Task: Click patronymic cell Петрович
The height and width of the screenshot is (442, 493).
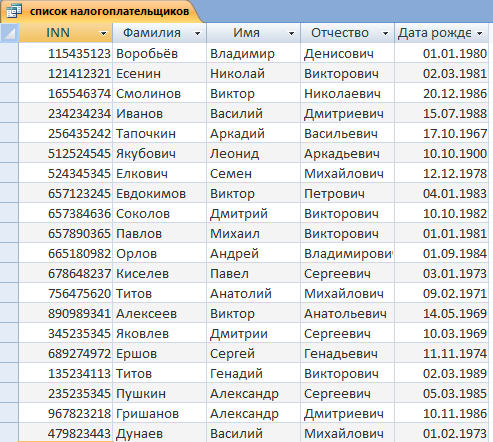Action: click(348, 193)
